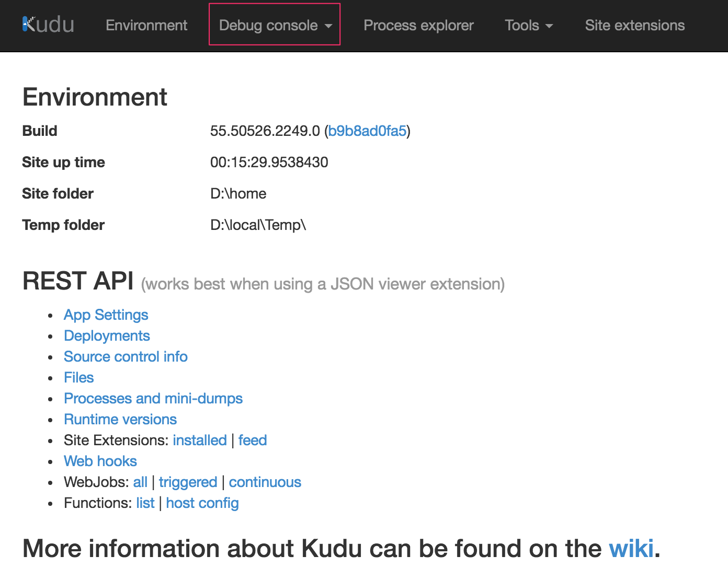Open installed Site Extensions link
Viewport: 728px width, 579px height.
click(x=200, y=440)
